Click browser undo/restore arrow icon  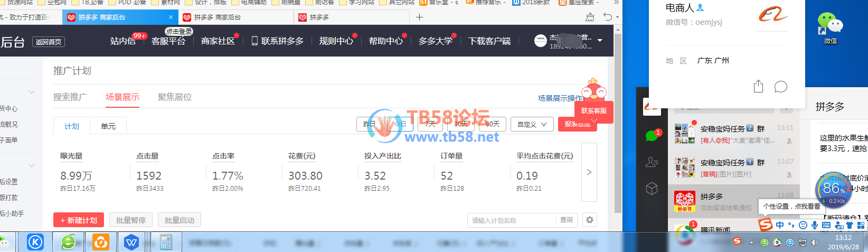pos(608,17)
